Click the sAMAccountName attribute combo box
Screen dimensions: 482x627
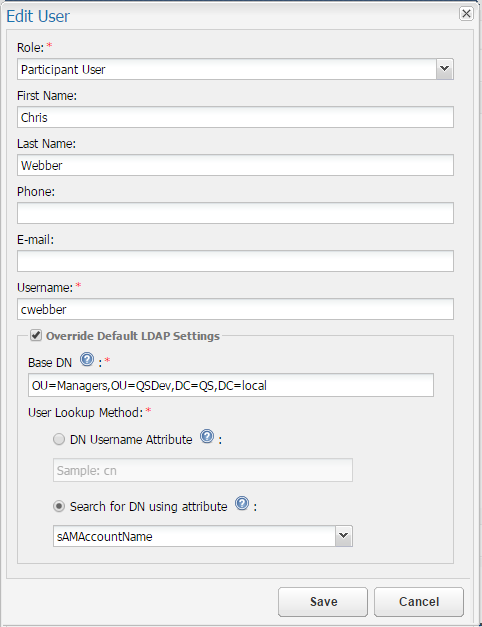click(203, 536)
